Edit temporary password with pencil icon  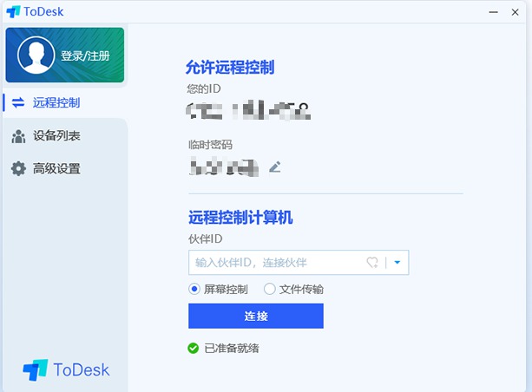point(275,167)
